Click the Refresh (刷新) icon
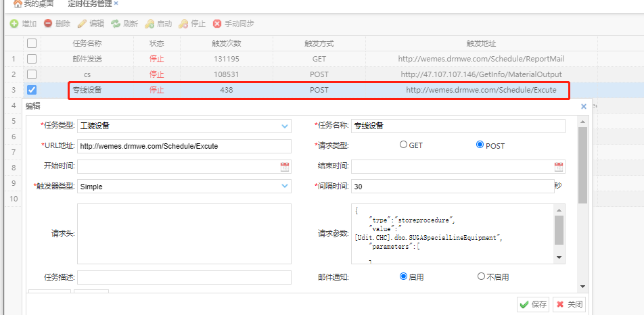The image size is (644, 315). [x=116, y=24]
